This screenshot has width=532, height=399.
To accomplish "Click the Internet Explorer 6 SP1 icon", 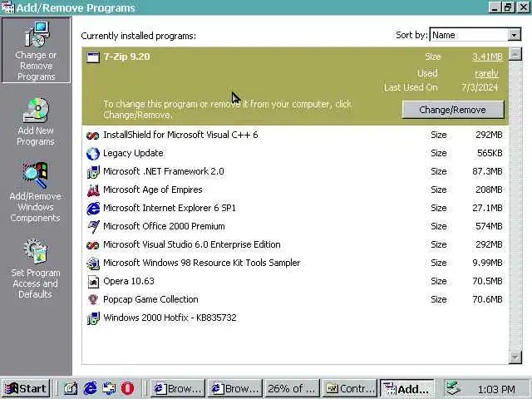I will (92, 209).
